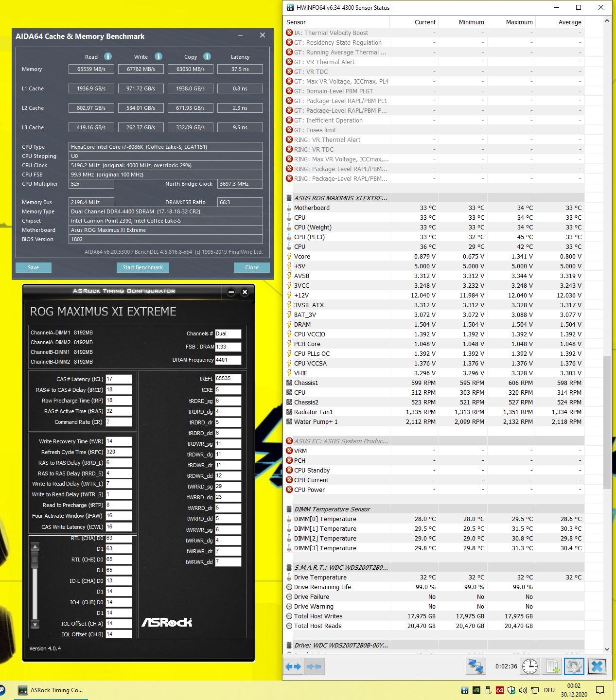The height and width of the screenshot is (700, 616).
Task: Click the Vcore voltage bolt icon
Action: pyautogui.click(x=289, y=256)
